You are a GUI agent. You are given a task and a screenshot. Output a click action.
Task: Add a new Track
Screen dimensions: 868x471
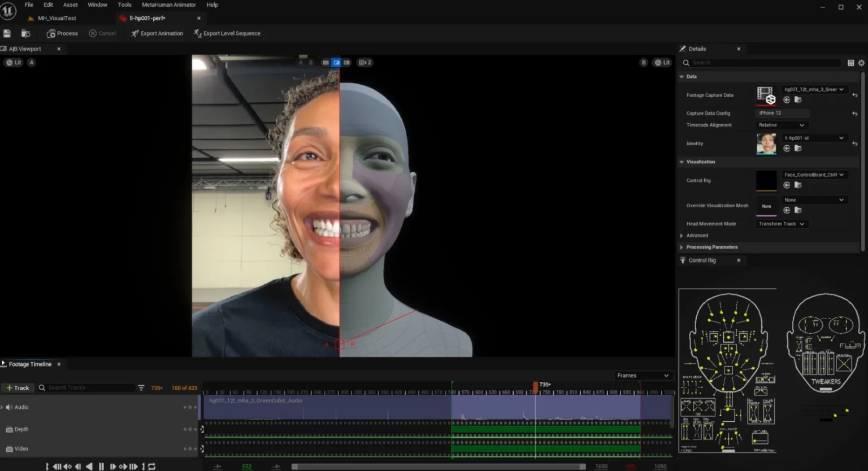[x=18, y=388]
